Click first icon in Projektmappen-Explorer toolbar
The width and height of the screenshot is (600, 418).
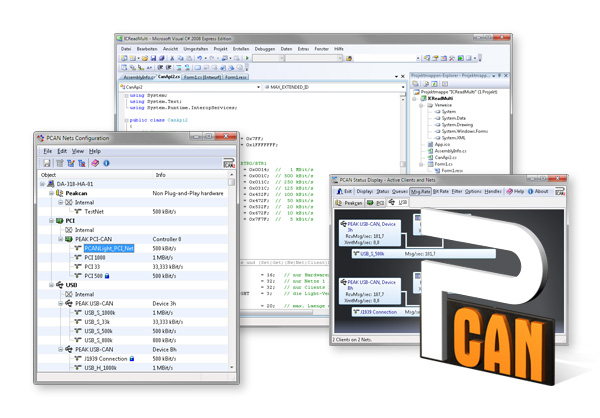(415, 84)
